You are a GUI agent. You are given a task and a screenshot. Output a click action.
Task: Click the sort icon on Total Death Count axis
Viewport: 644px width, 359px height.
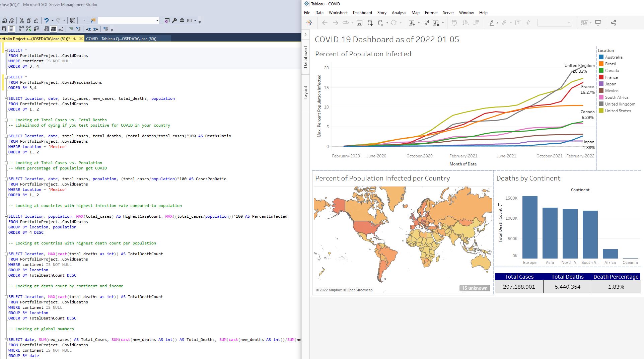tap(500, 205)
